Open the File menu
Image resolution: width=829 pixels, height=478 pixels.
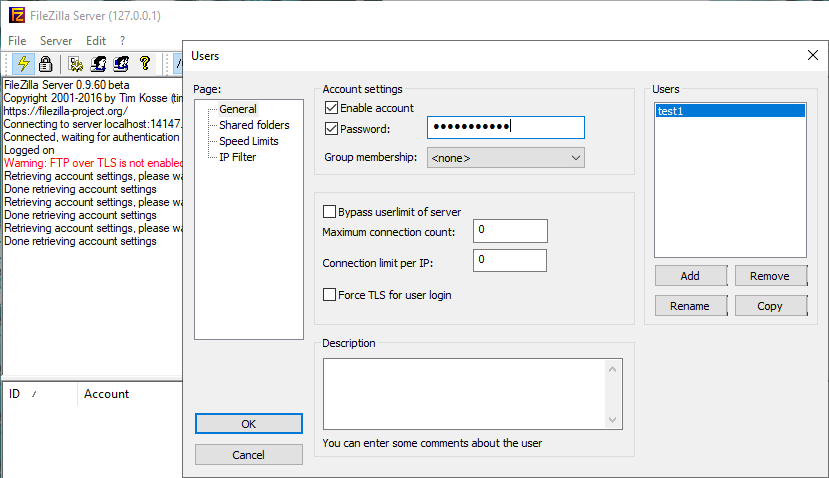(17, 41)
